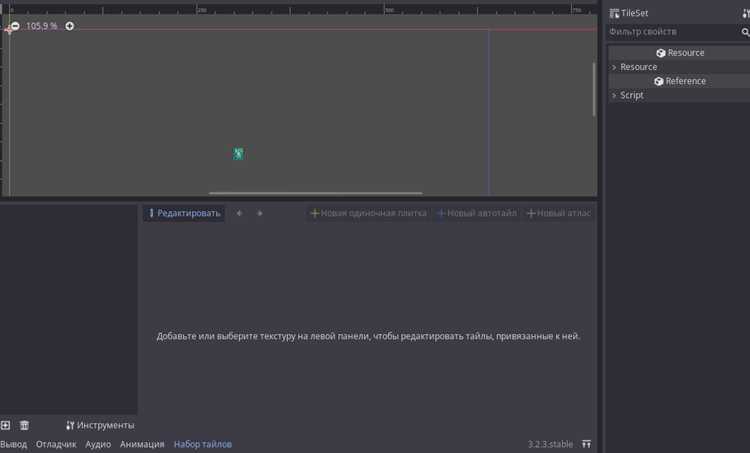Activate the Редактировать mode button

tap(184, 213)
